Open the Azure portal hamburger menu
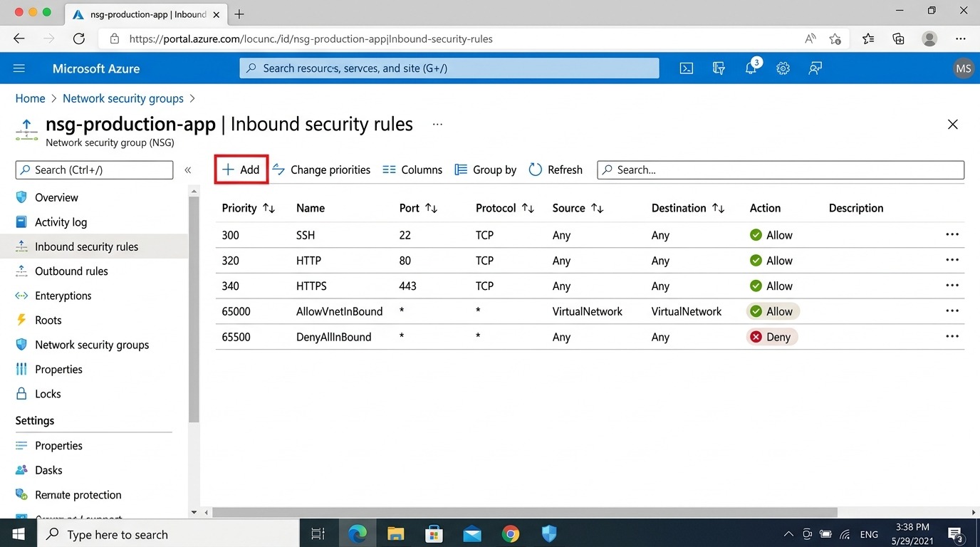Image resolution: width=980 pixels, height=547 pixels. (19, 68)
